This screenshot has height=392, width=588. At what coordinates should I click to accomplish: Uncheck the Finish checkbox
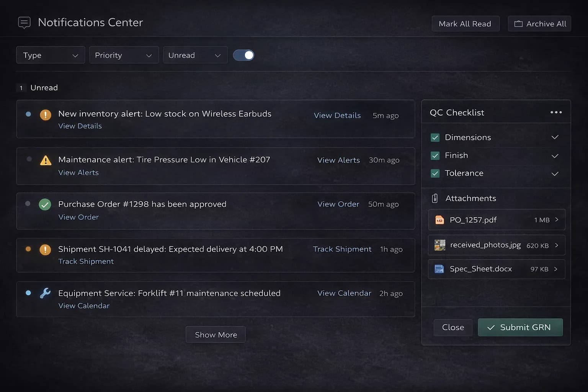click(435, 155)
